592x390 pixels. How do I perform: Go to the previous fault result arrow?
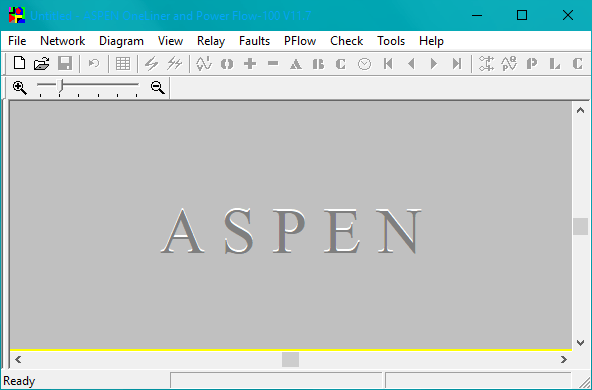click(x=411, y=64)
